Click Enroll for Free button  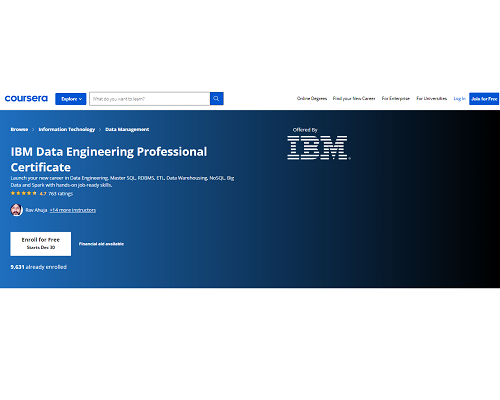point(41,244)
